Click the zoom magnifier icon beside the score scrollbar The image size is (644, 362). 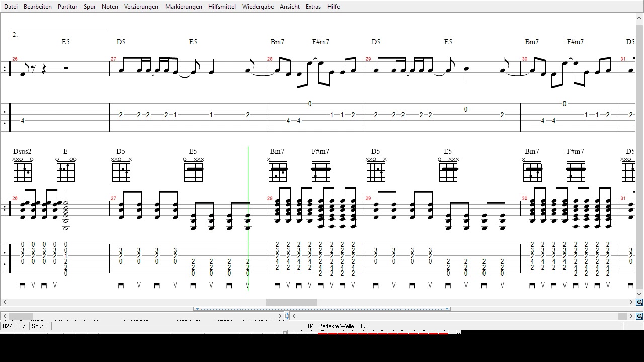tap(639, 302)
